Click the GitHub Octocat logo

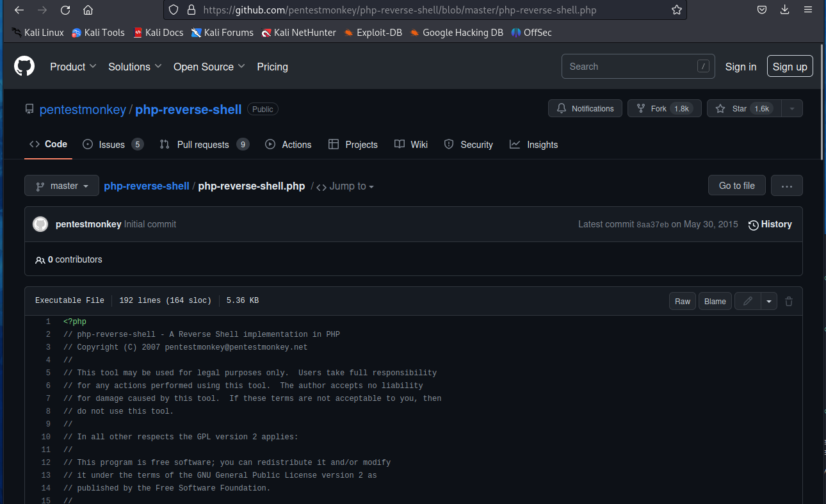click(24, 66)
